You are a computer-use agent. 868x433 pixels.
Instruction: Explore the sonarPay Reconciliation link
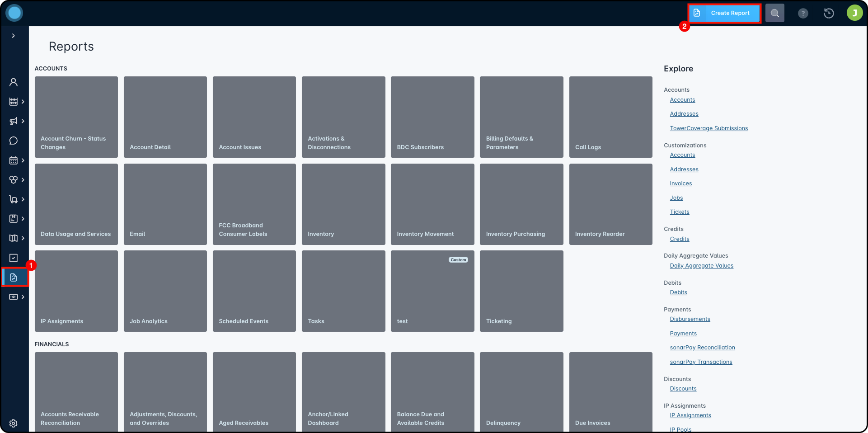pyautogui.click(x=703, y=348)
